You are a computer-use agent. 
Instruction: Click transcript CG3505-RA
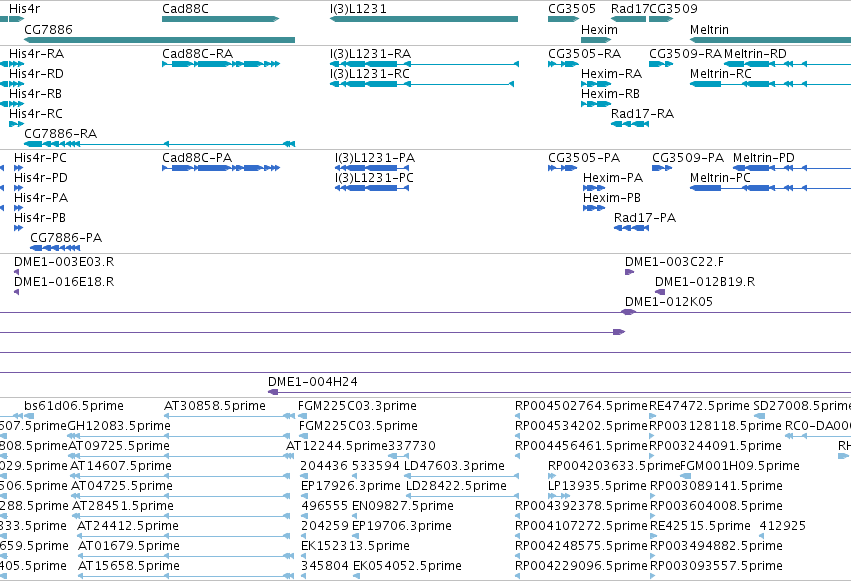pos(585,54)
